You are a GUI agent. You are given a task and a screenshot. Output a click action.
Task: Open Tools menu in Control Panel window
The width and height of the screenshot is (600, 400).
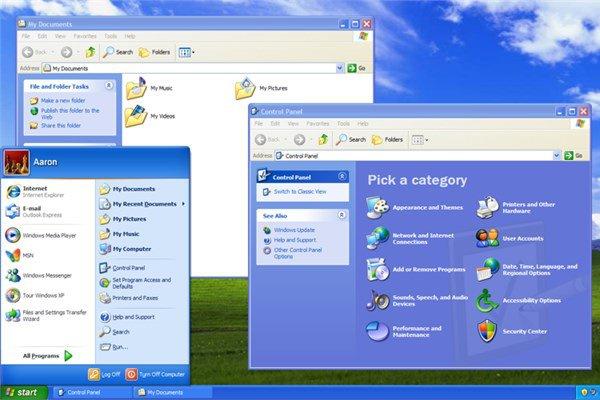[343, 123]
